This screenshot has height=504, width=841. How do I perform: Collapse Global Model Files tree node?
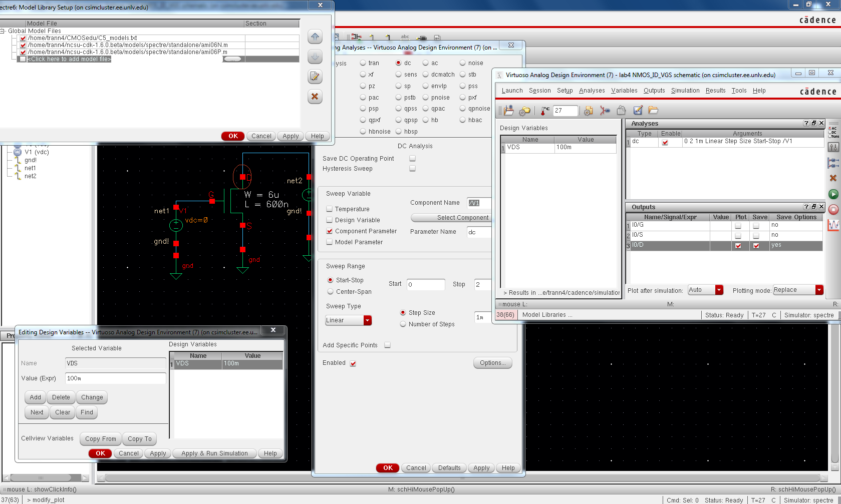coord(3,31)
